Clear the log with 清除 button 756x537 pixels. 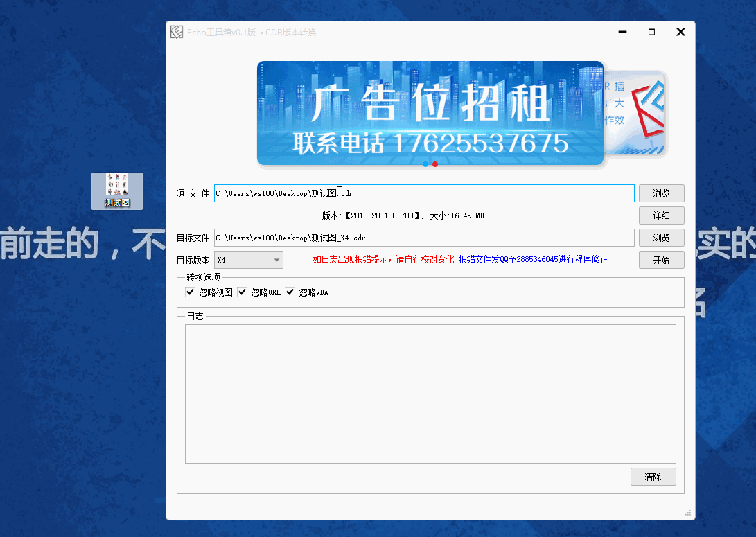pos(653,477)
